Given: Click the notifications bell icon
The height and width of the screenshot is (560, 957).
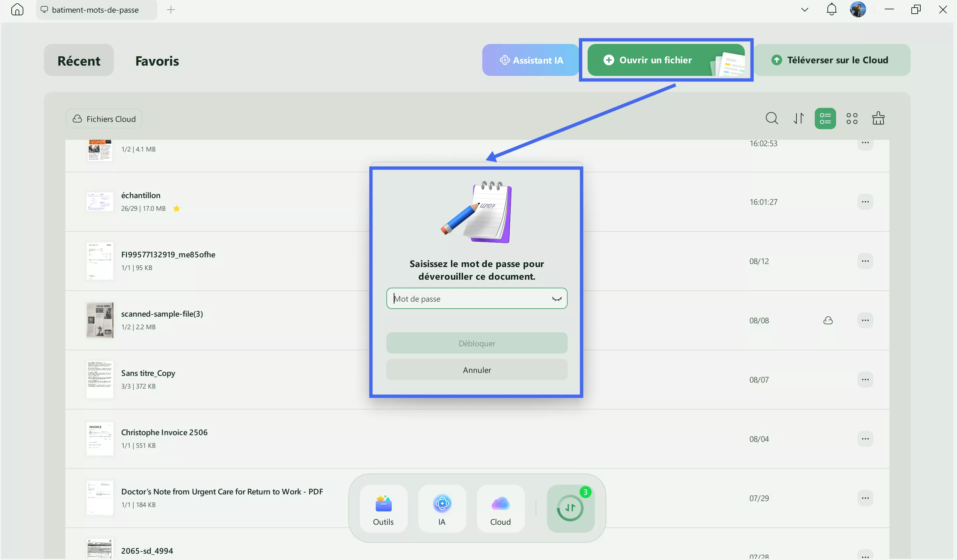Looking at the screenshot, I should pyautogui.click(x=831, y=9).
